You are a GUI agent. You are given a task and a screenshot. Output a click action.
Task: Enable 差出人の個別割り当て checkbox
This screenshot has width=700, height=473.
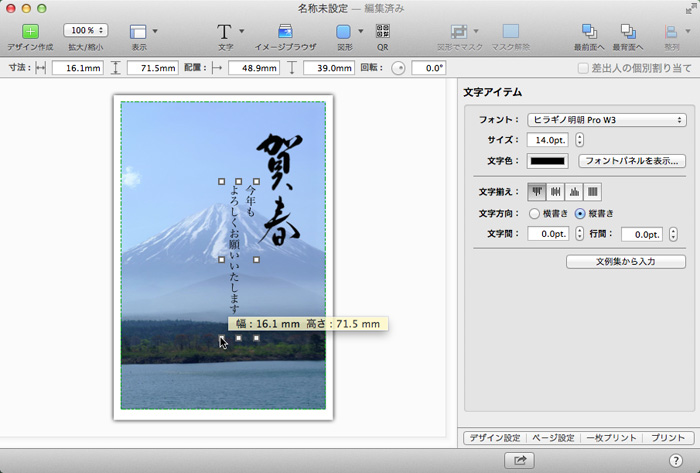(583, 68)
